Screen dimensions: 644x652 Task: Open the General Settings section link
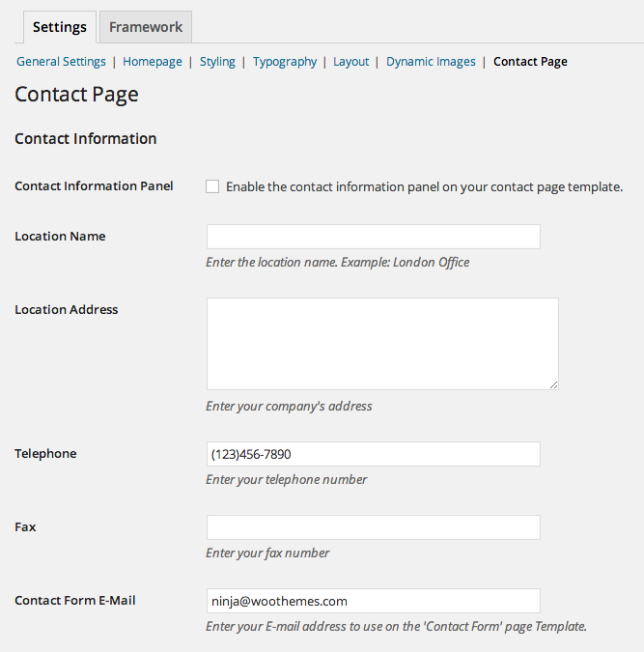(61, 62)
